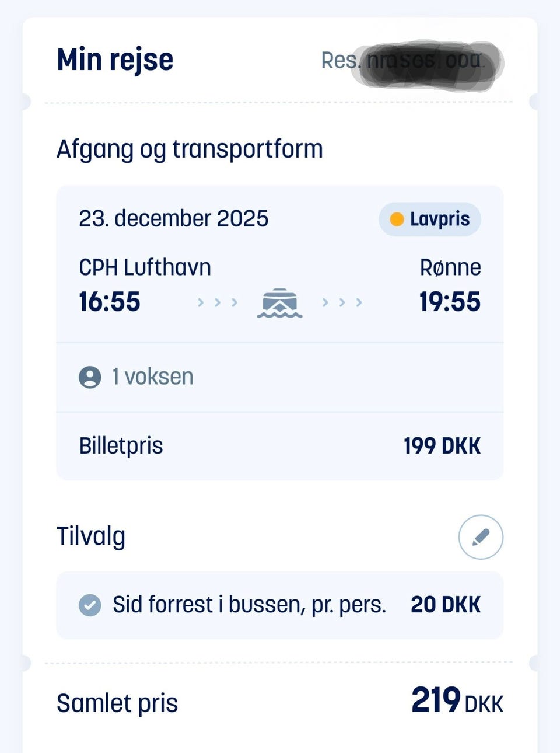Click the Tilvalg section heading
The width and height of the screenshot is (560, 753).
pos(91,536)
